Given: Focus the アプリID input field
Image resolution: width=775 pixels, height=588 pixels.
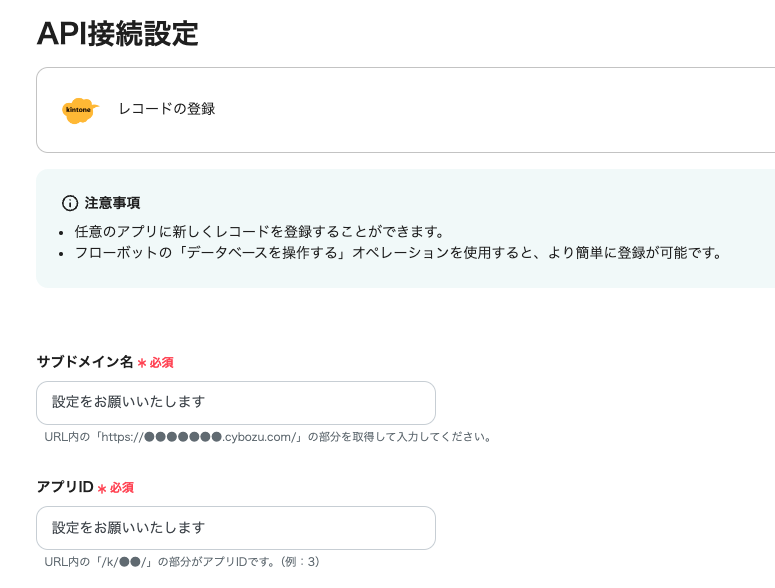Looking at the screenshot, I should (x=236, y=527).
